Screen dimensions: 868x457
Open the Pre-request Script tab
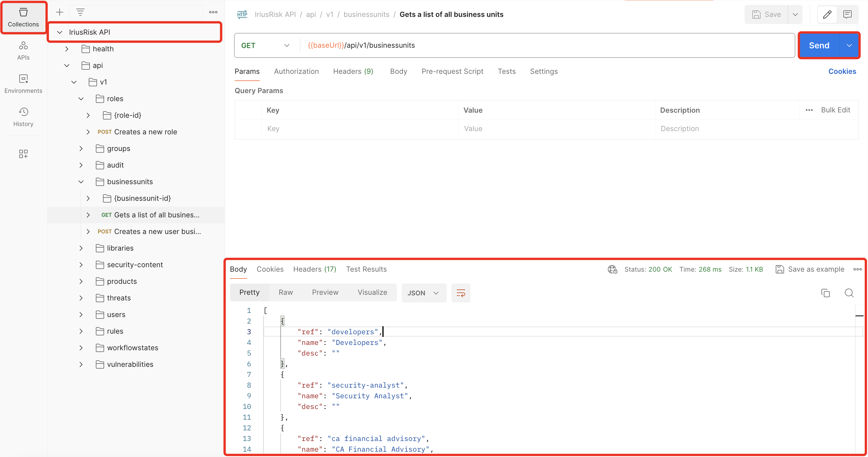452,71
